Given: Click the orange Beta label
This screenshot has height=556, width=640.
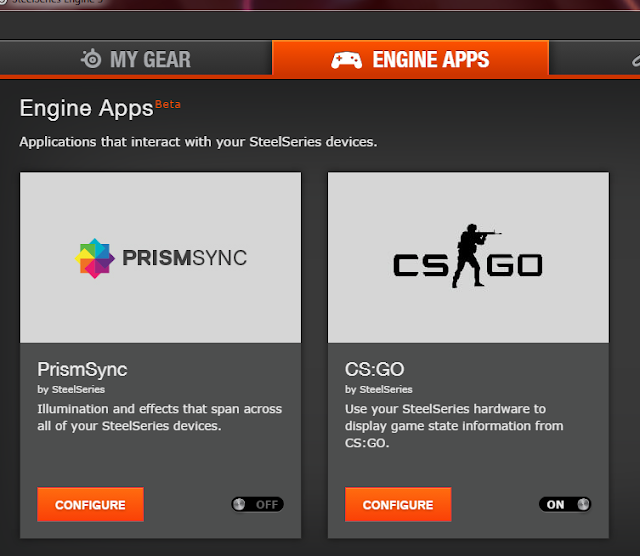Looking at the screenshot, I should 168,105.
